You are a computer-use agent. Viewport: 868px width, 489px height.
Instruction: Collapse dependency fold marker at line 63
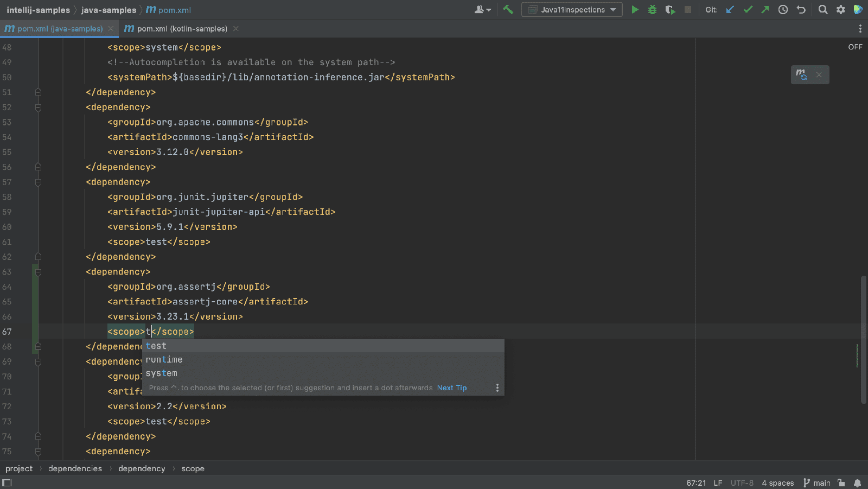(x=38, y=272)
